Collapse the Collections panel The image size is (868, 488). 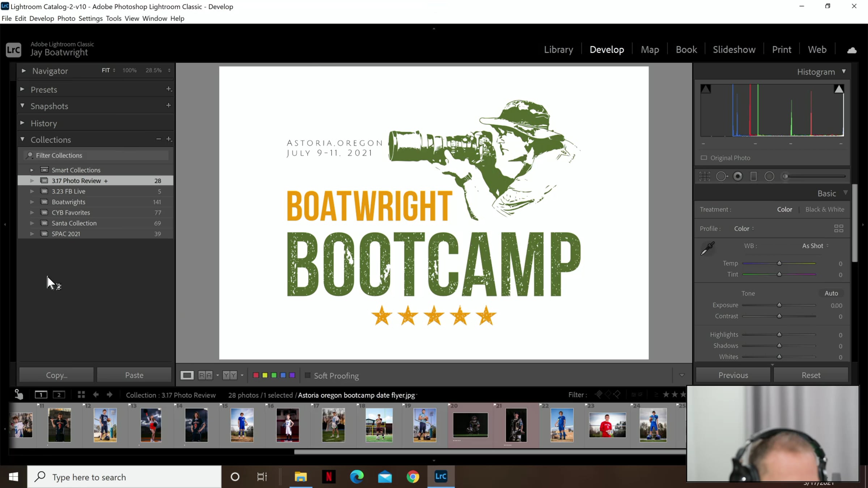(x=22, y=139)
